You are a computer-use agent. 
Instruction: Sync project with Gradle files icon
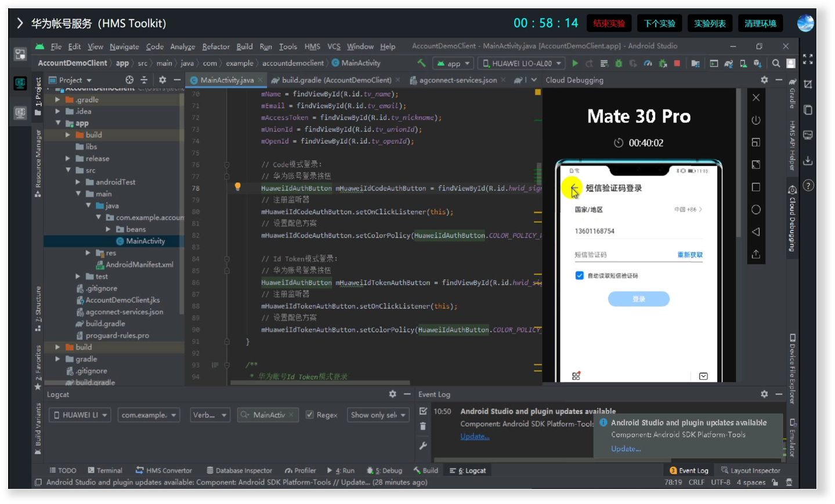[x=729, y=63]
